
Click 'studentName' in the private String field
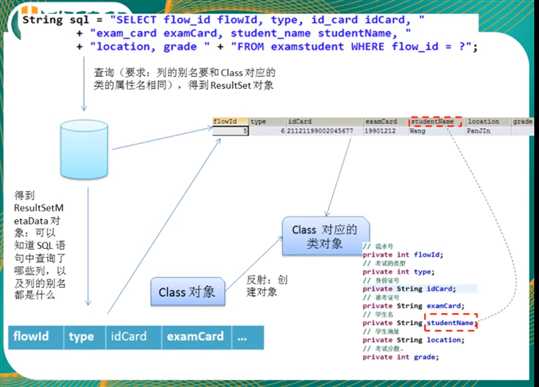pos(450,323)
